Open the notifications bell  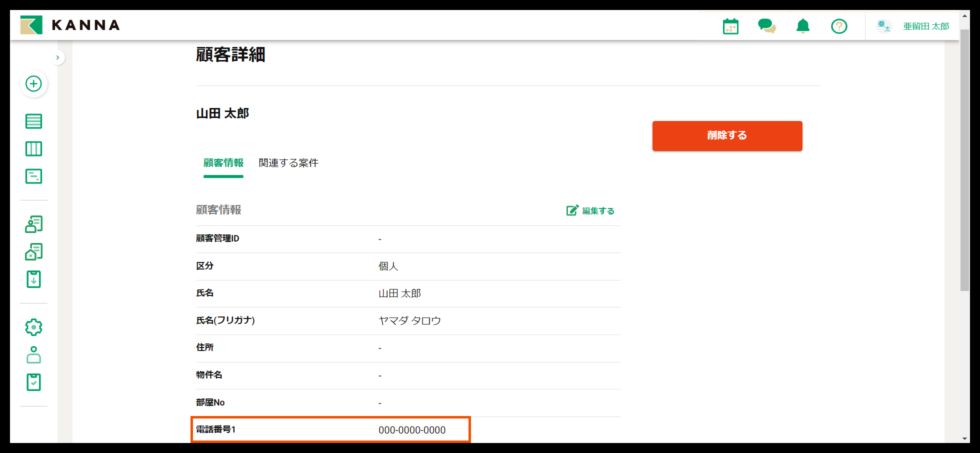coord(803,26)
